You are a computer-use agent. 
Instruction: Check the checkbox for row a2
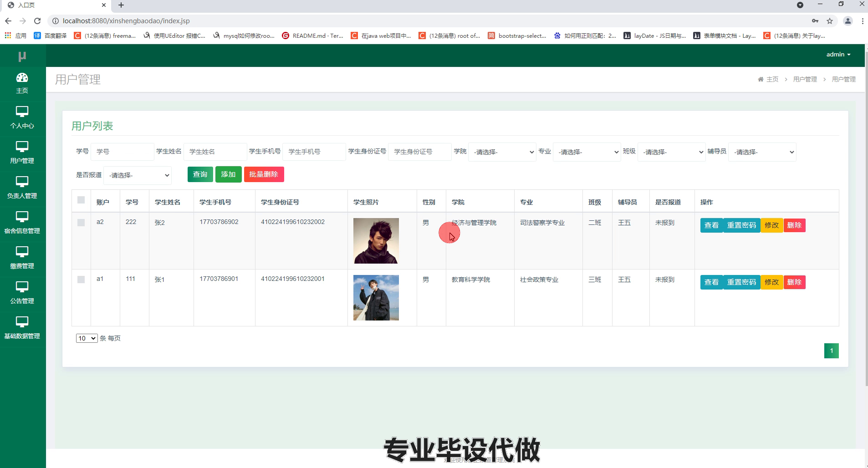tap(81, 223)
